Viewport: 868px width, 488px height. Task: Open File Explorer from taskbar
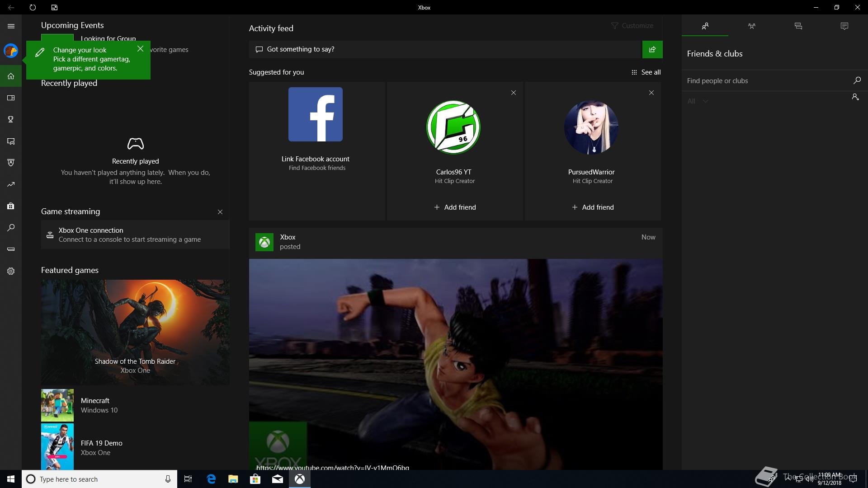pyautogui.click(x=233, y=479)
